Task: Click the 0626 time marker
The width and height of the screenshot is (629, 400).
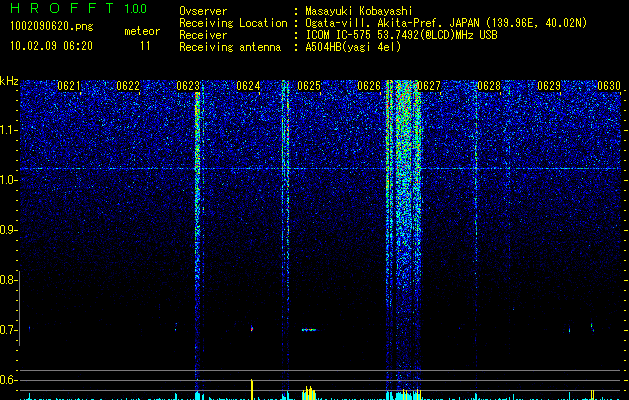Action: click(x=369, y=86)
